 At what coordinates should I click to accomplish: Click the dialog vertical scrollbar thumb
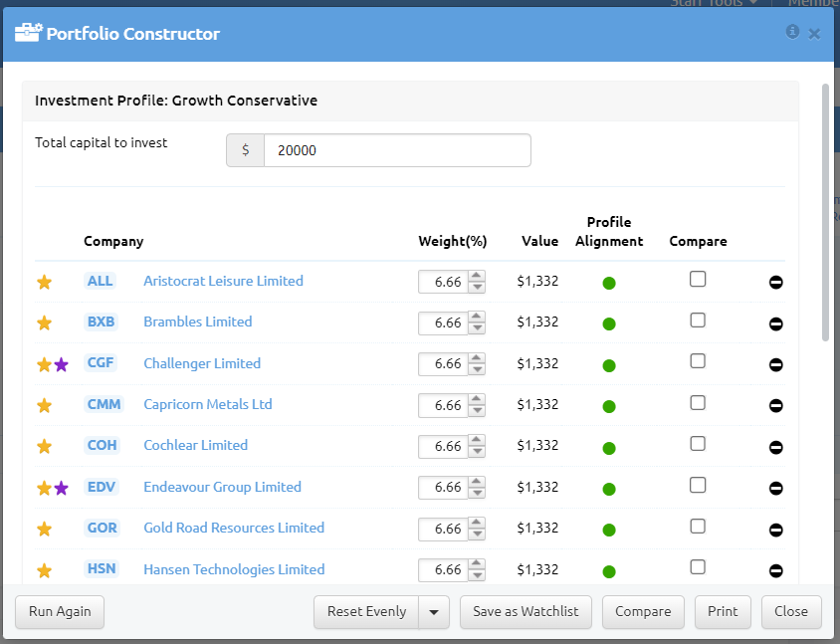pos(825,212)
